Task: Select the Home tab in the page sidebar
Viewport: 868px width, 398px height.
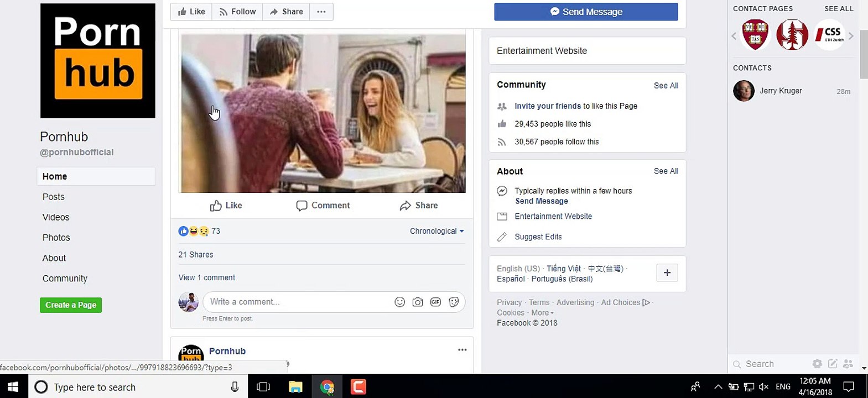Action: 96,176
